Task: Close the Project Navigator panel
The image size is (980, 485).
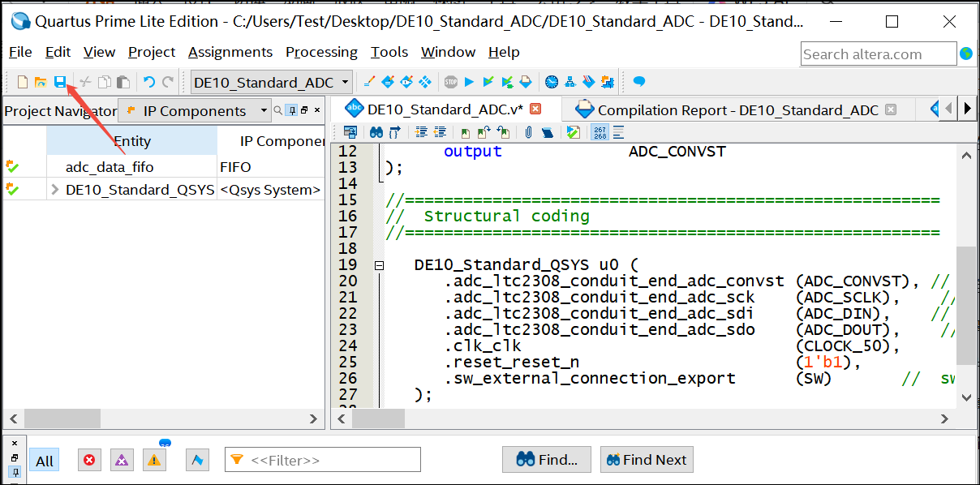Action: click(x=317, y=110)
